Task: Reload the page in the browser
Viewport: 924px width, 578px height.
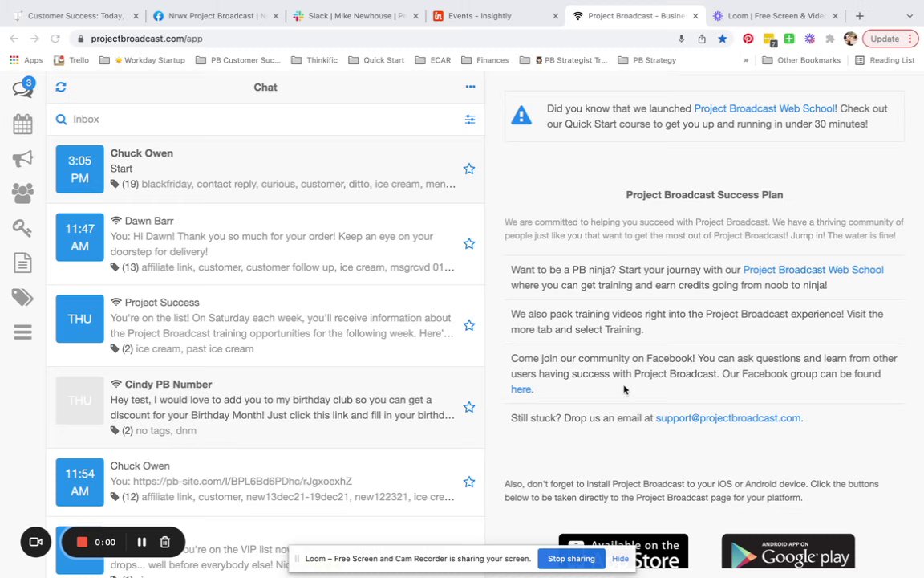Action: coord(55,39)
